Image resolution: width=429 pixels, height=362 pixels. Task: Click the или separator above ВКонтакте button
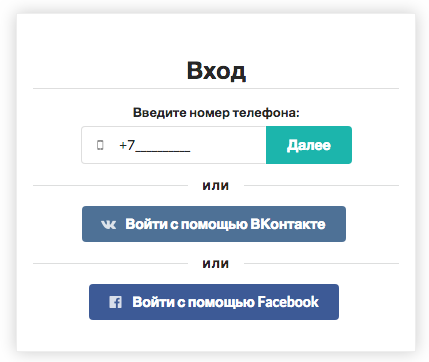click(215, 186)
